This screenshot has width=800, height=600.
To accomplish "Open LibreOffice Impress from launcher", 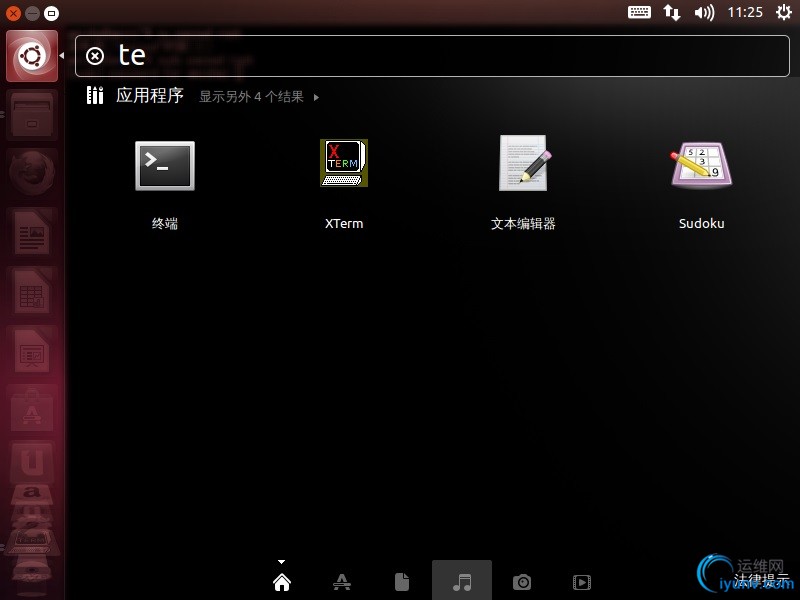I will point(32,351).
